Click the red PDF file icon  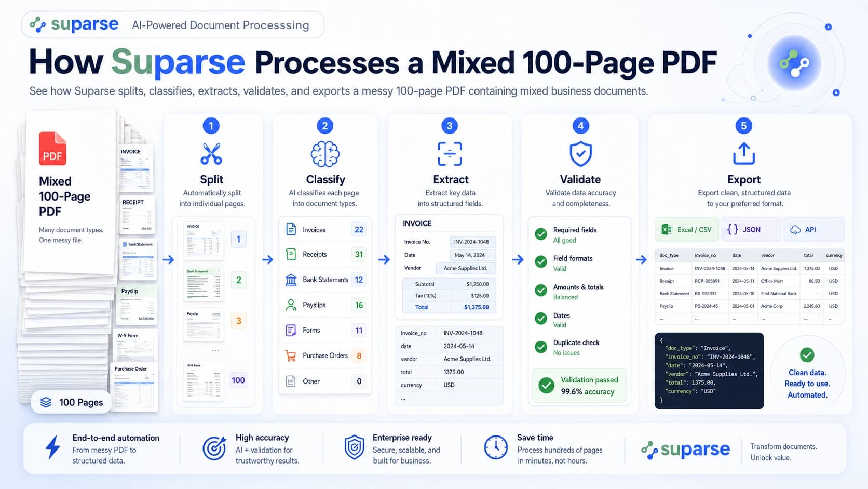pos(52,149)
